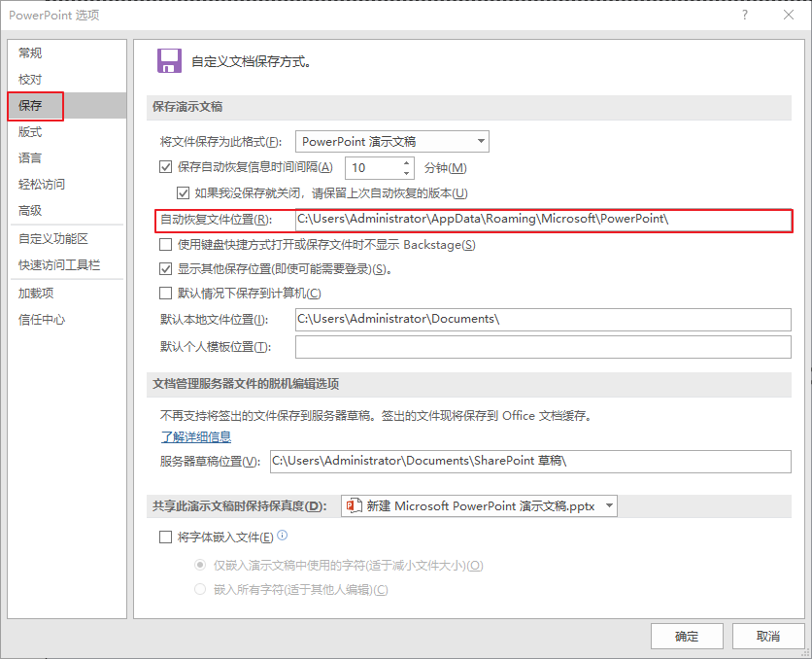Click the 不再支持将签出的文件保存到服务器草稿 description text
The width and height of the screenshot is (812, 659).
[377, 415]
